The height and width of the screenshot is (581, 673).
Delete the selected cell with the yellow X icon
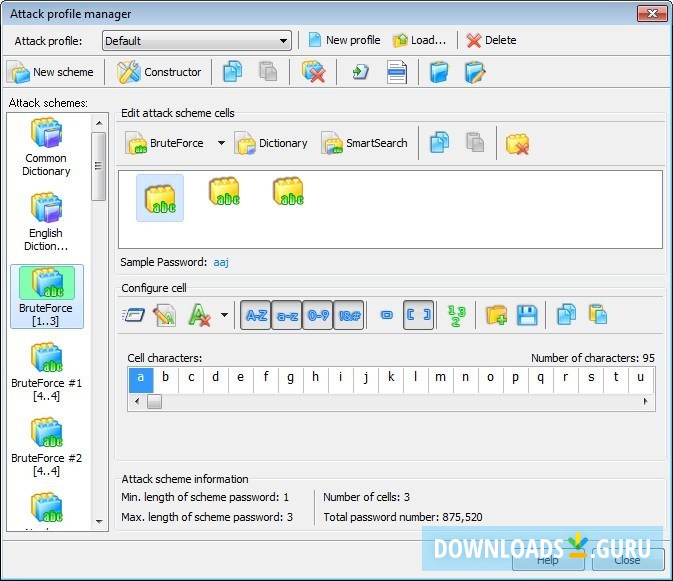coord(517,144)
